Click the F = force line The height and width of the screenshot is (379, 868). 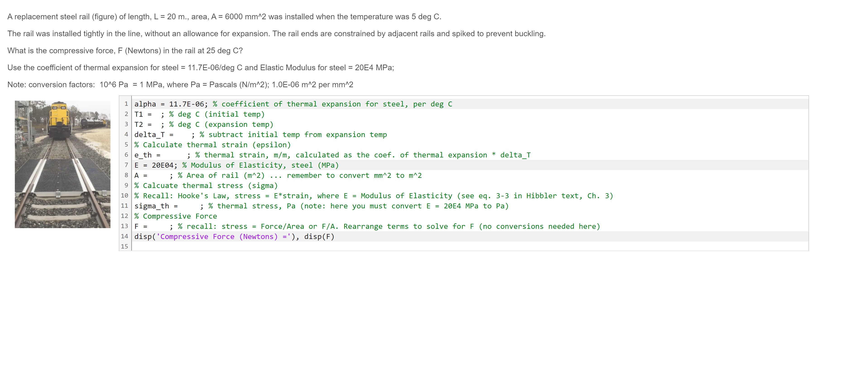tap(367, 226)
